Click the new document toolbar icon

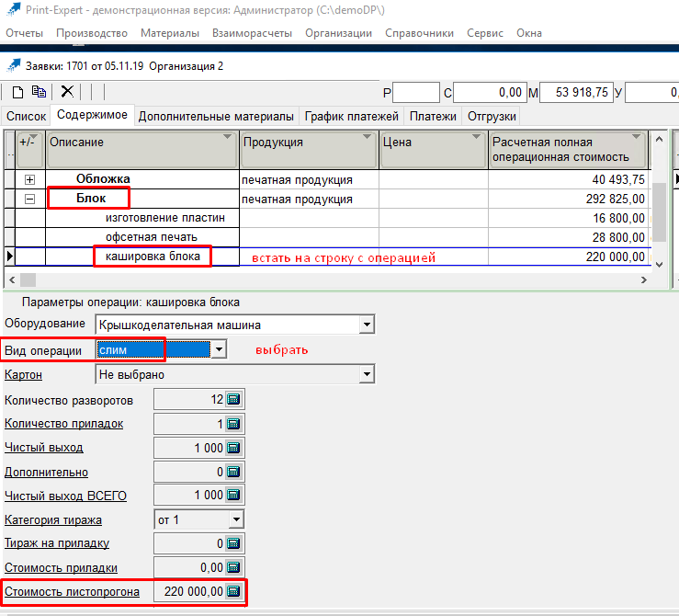tap(17, 91)
